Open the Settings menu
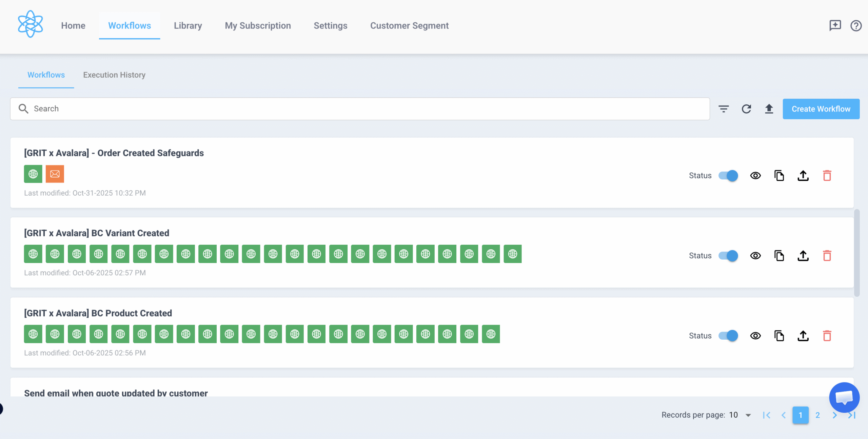This screenshot has width=868, height=439. [331, 26]
